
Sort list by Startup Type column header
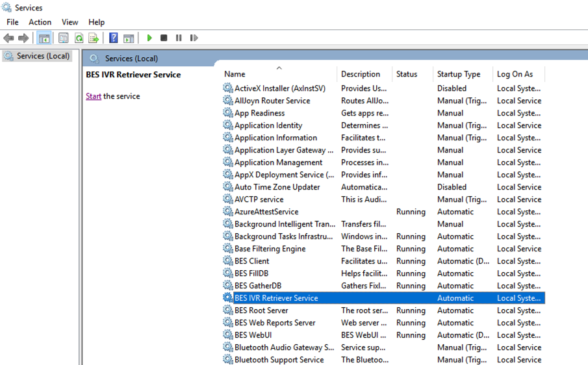tap(459, 74)
